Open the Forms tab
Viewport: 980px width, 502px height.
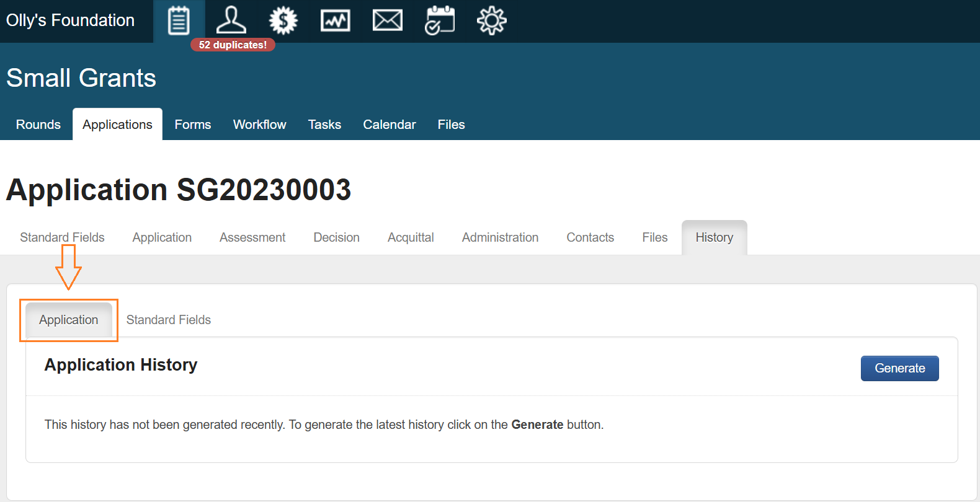click(192, 125)
